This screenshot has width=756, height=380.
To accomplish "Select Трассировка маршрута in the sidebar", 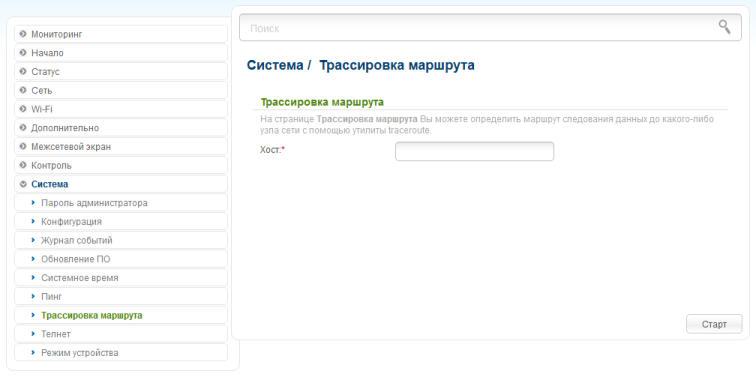I will click(121, 315).
